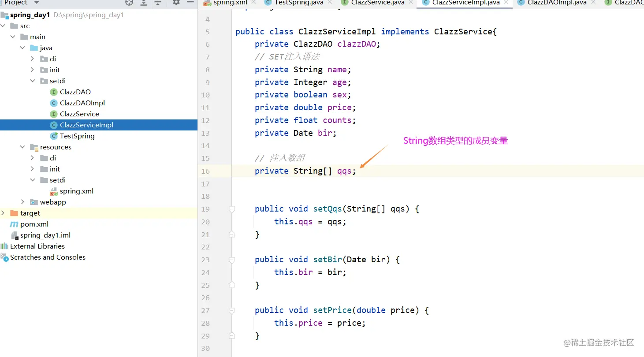Collapse the java folder
The width and height of the screenshot is (644, 357).
22,48
